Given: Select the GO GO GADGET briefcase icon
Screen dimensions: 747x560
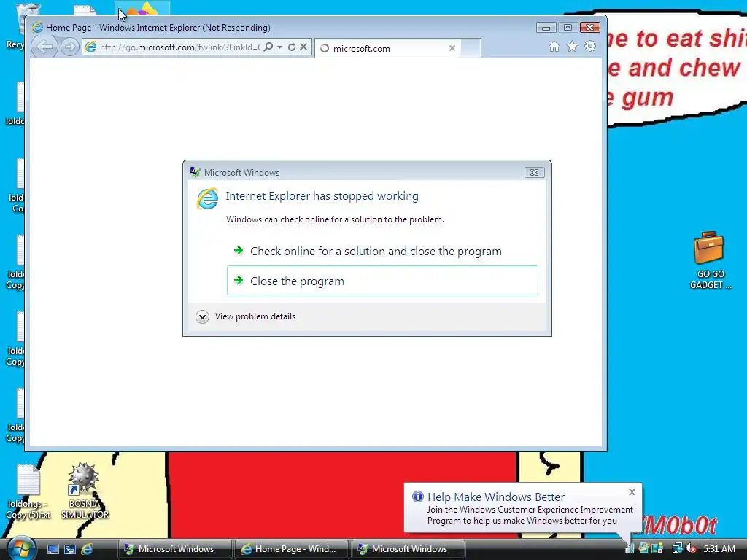Looking at the screenshot, I should (710, 260).
